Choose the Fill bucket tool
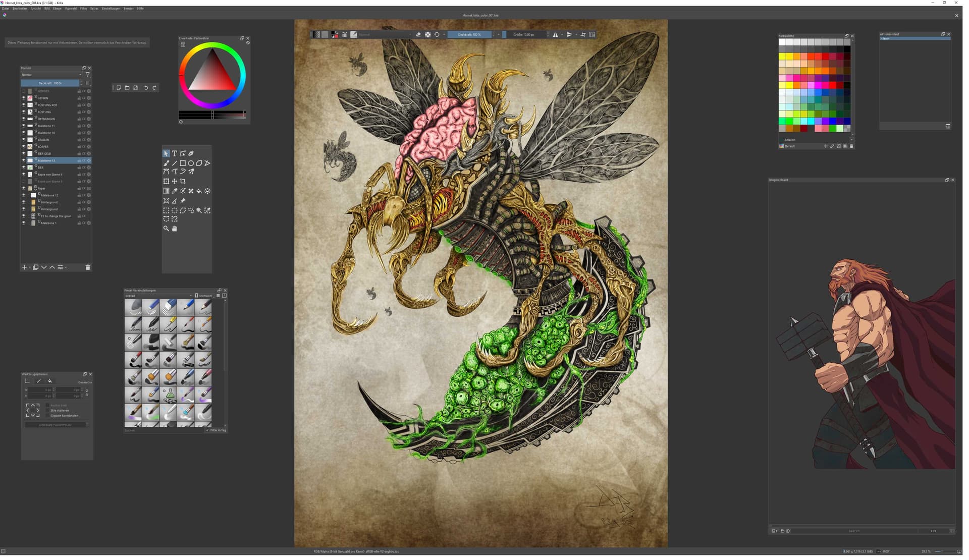Screen dimensions: 969x560 [199, 192]
